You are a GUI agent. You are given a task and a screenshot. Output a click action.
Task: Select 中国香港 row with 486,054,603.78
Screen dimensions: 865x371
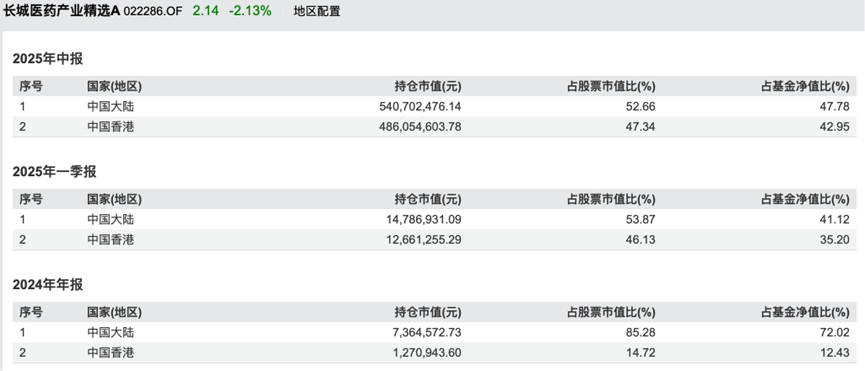point(431,127)
